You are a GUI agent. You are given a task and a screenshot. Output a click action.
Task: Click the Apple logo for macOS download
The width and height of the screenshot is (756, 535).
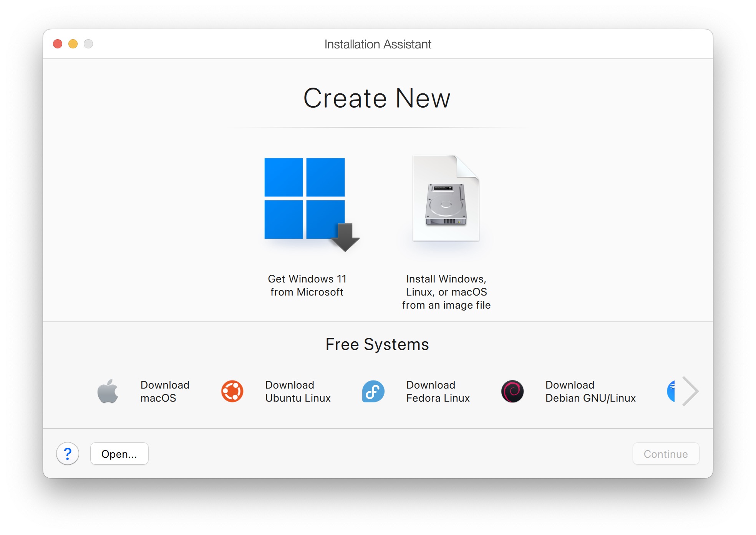click(x=108, y=391)
